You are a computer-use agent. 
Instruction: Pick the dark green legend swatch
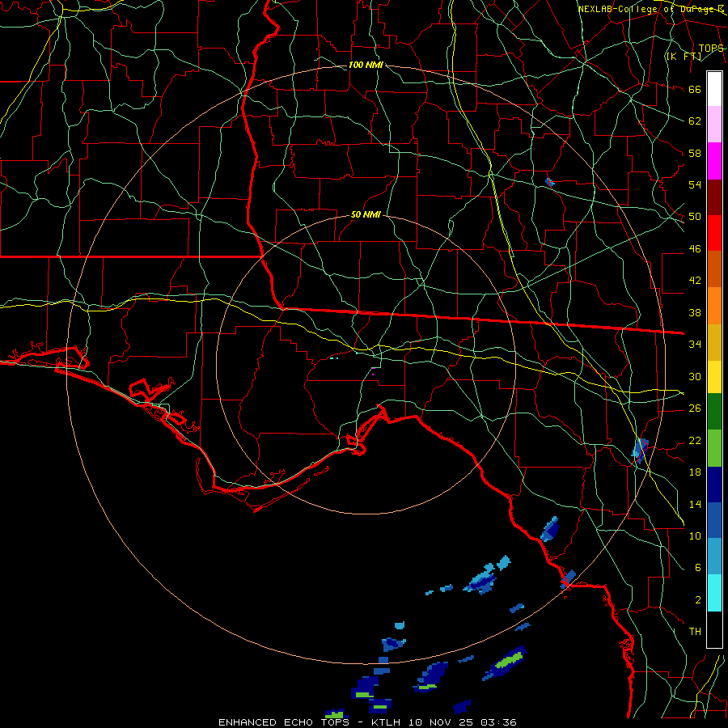click(714, 412)
